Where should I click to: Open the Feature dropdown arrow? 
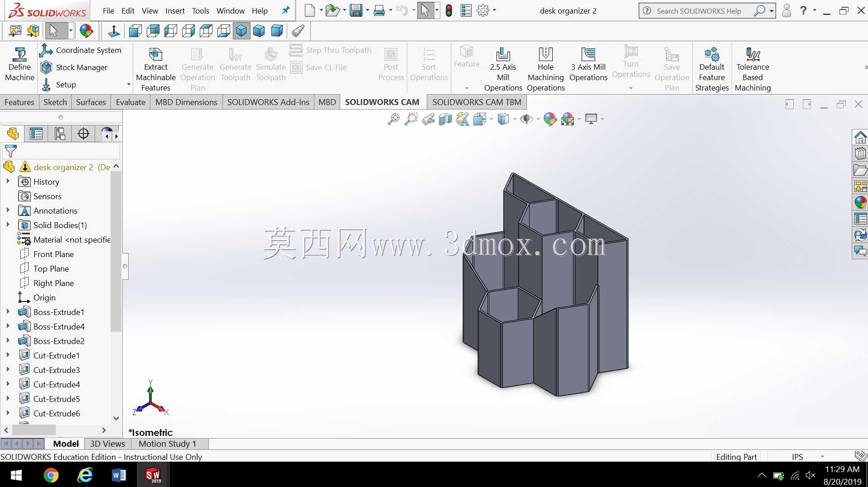467,88
